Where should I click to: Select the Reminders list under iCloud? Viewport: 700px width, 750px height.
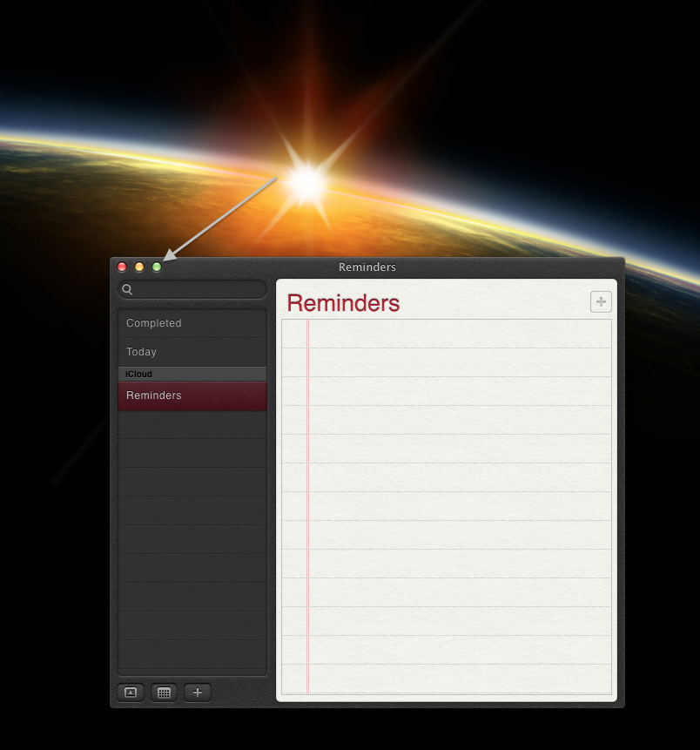coord(192,396)
